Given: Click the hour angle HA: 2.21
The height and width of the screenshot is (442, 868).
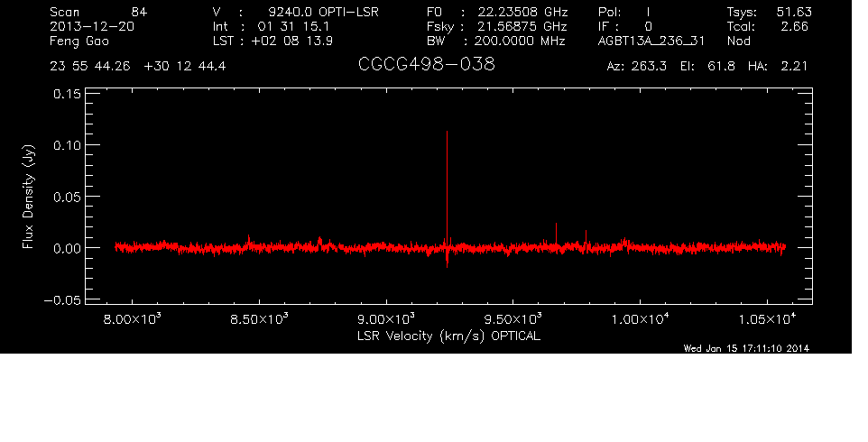Looking at the screenshot, I should click(x=777, y=66).
